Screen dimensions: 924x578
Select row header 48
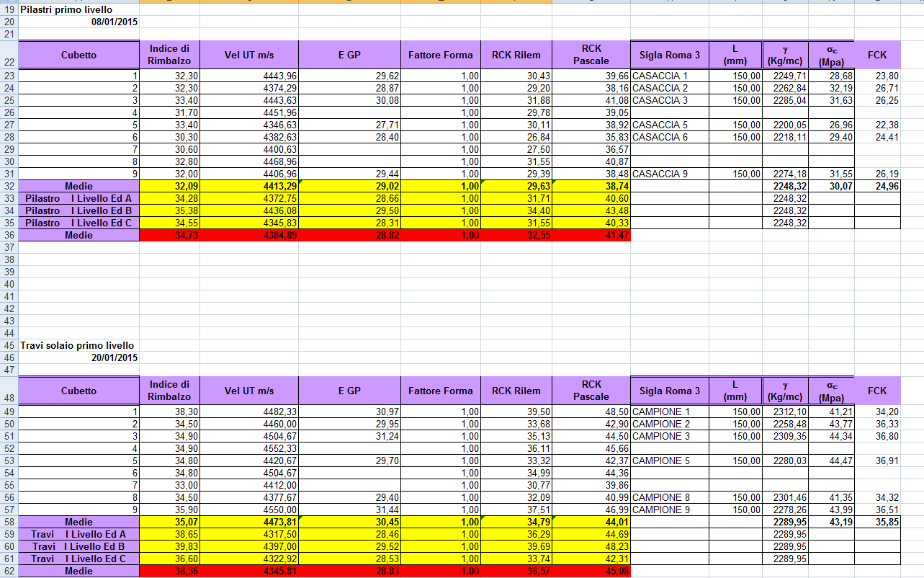pos(9,391)
